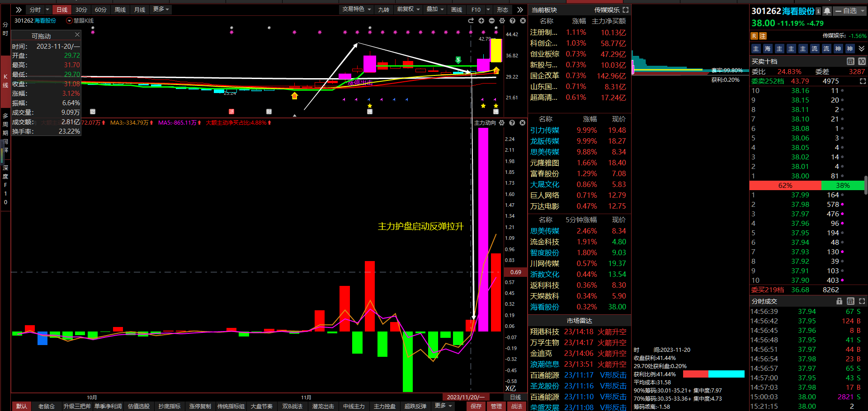The height and width of the screenshot is (411, 868).
Task: Click the stock info 'i' icon
Action: [x=818, y=11]
